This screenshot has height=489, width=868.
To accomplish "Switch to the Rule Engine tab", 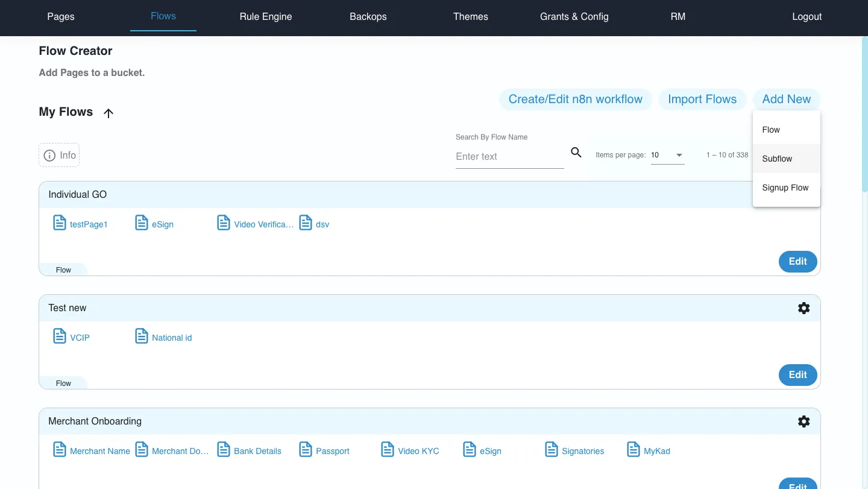I will coord(266,16).
